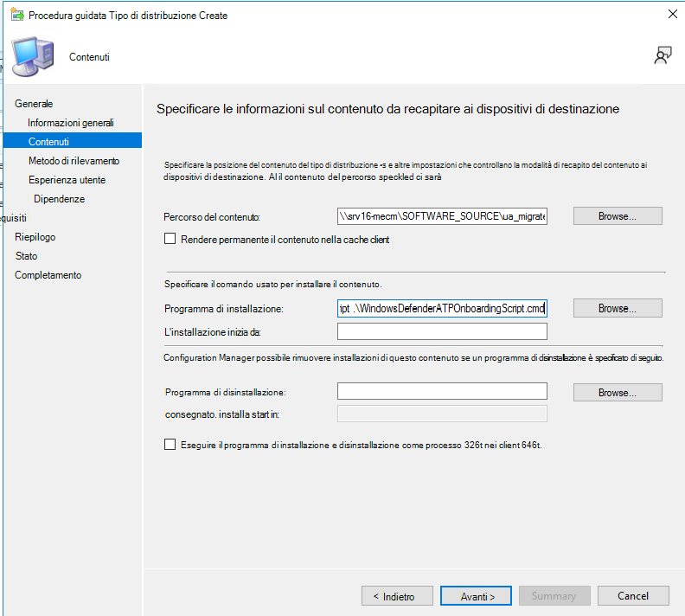The width and height of the screenshot is (685, 616).
Task: Click the 'Percorso del contenuto:' label
Action: click(212, 217)
